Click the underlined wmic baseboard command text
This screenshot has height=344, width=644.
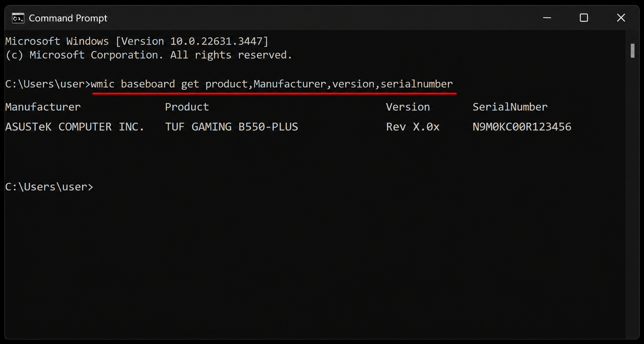tap(272, 84)
